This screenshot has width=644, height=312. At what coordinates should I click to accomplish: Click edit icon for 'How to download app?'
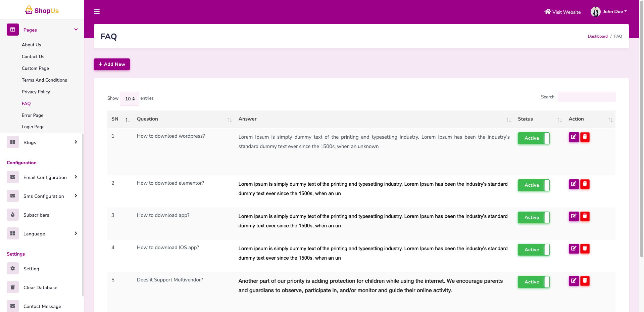[574, 216]
